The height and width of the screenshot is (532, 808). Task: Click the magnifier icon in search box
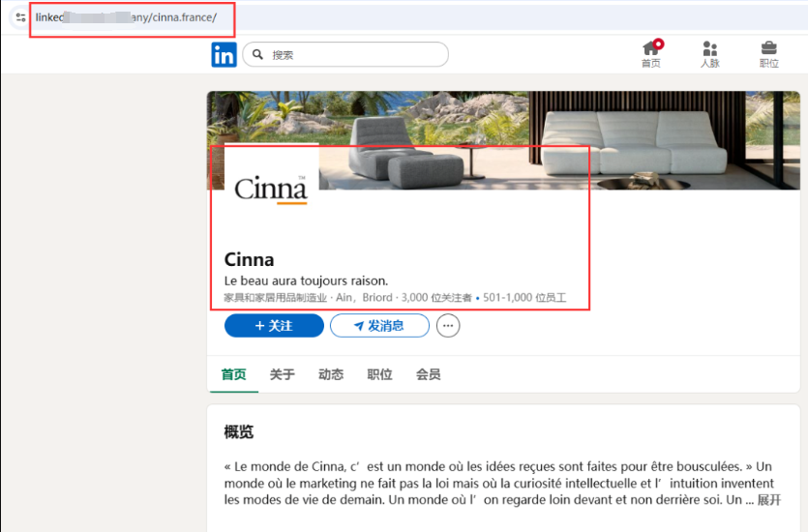tap(257, 54)
